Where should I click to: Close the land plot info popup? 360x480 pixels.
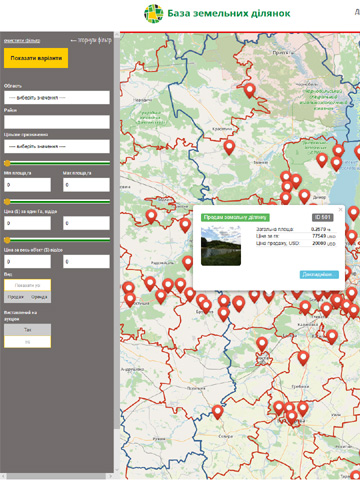(x=340, y=210)
